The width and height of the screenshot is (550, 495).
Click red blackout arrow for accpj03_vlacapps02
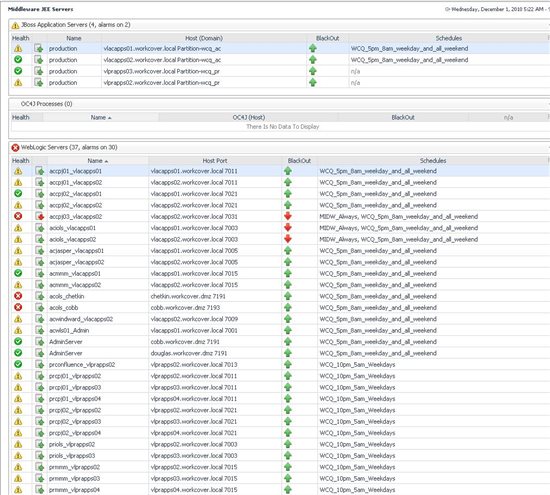coord(288,216)
